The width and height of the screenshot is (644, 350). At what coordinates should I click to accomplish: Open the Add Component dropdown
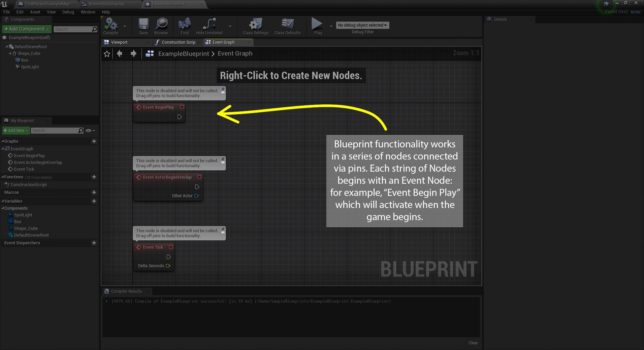(x=27, y=29)
